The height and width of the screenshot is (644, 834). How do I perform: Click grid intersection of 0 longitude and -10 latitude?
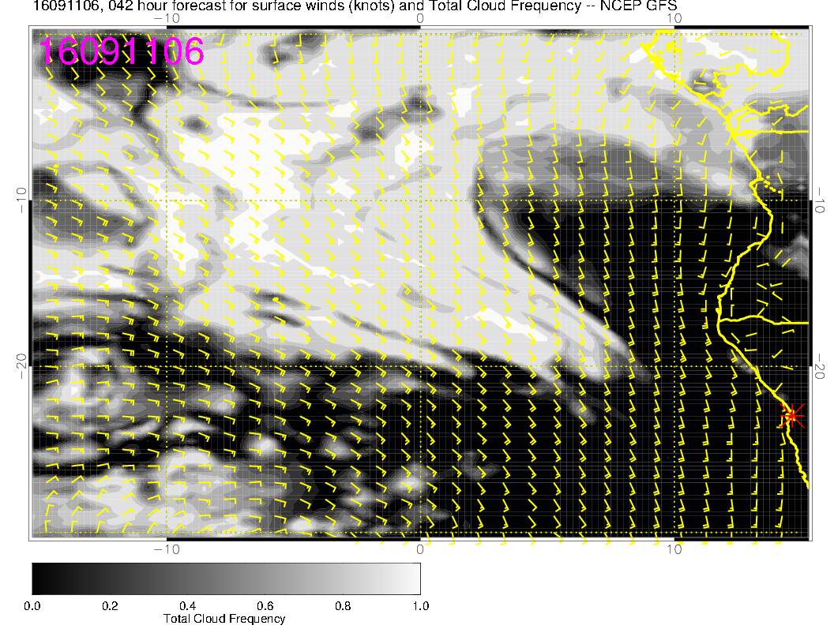(420, 200)
